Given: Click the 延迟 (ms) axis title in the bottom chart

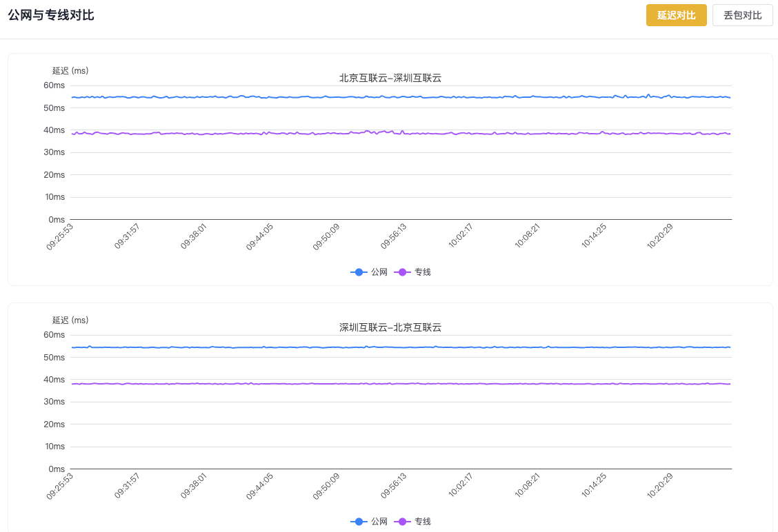Looking at the screenshot, I should 70,320.
